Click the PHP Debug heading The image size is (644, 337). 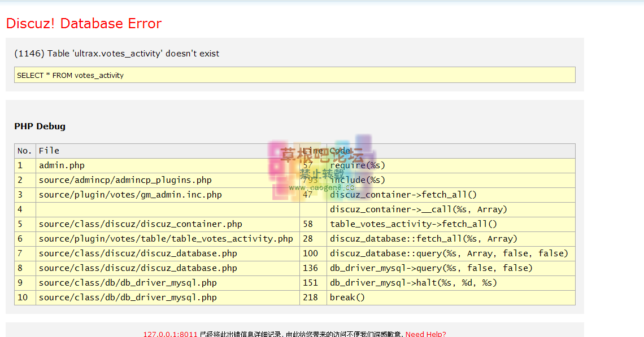tap(40, 126)
